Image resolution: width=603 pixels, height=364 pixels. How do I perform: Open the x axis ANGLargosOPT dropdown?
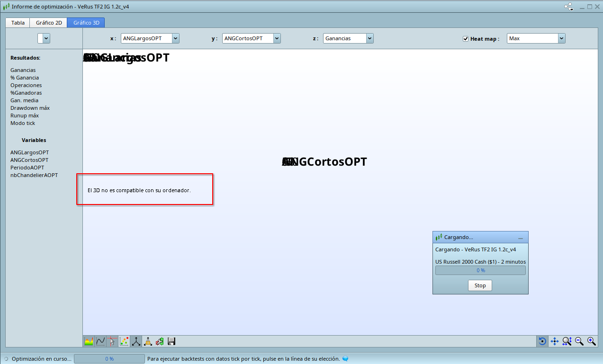(175, 38)
